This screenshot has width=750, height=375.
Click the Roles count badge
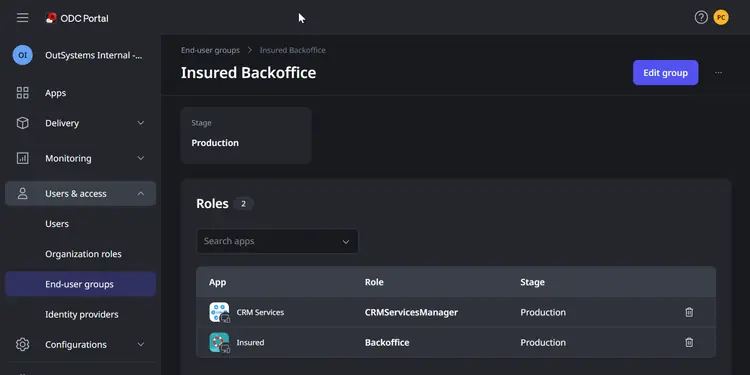pos(243,204)
